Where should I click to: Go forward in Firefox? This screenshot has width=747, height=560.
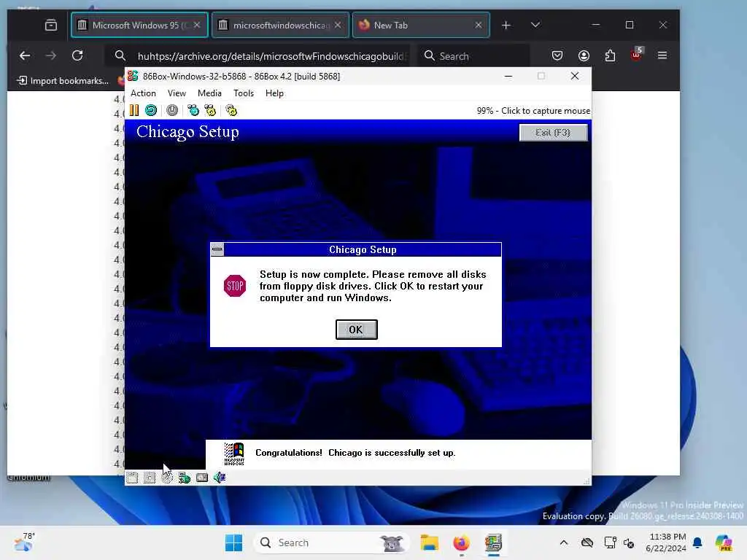50,55
